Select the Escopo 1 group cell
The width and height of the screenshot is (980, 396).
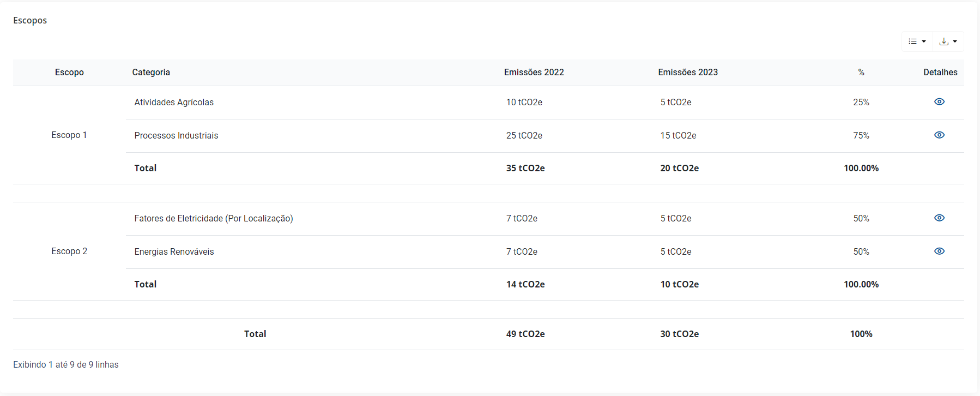[69, 135]
